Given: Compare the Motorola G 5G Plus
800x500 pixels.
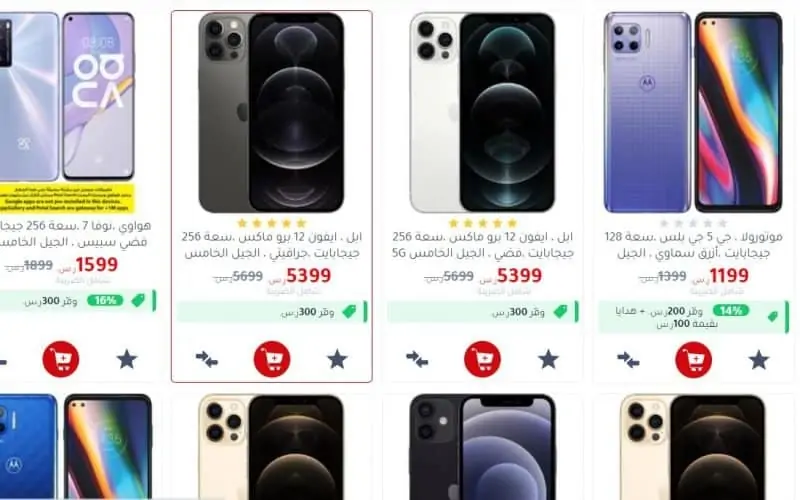Looking at the screenshot, I should point(628,360).
